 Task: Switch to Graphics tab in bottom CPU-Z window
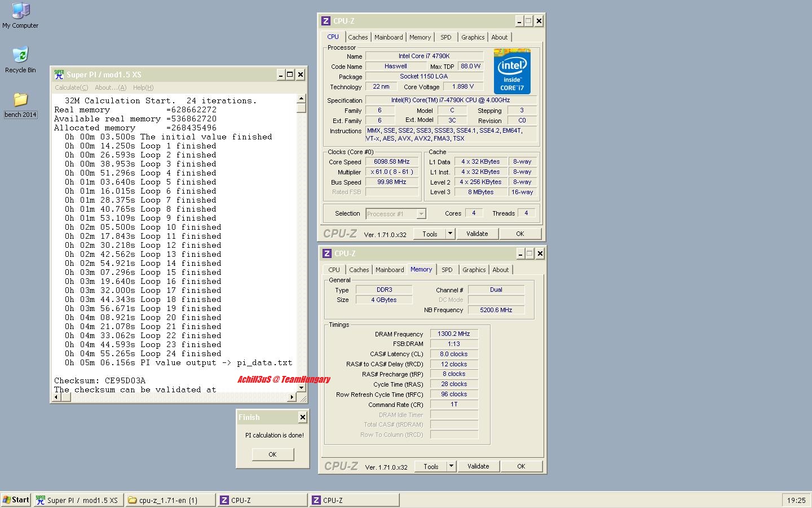click(x=474, y=270)
